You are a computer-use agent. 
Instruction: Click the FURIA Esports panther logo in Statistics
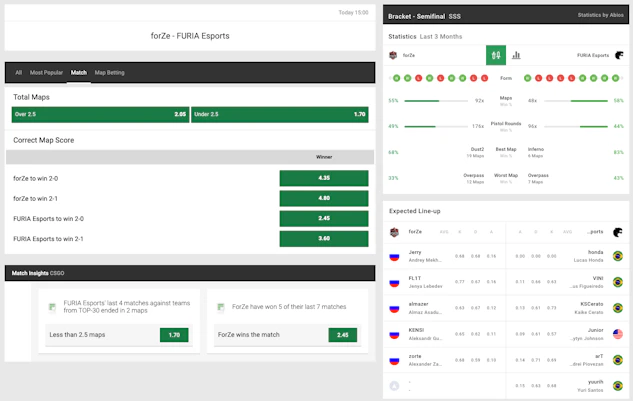click(619, 55)
